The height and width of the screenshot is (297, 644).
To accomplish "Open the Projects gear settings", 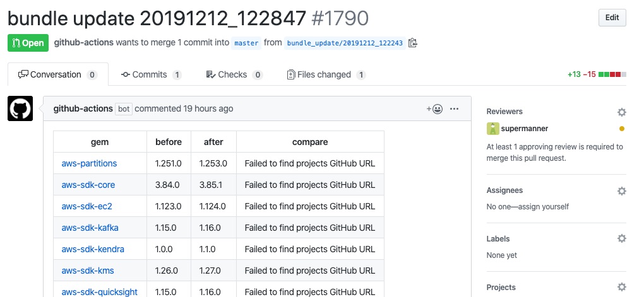I will [622, 287].
